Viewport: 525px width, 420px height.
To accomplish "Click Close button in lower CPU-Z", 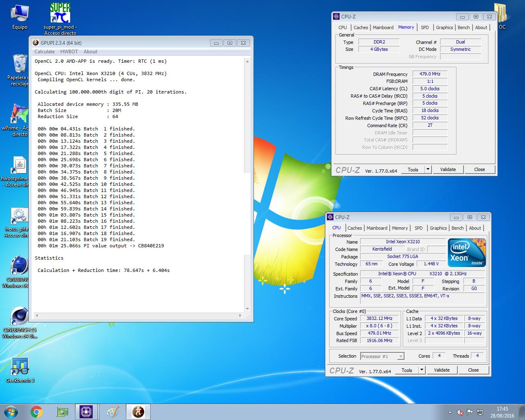I will 473,370.
